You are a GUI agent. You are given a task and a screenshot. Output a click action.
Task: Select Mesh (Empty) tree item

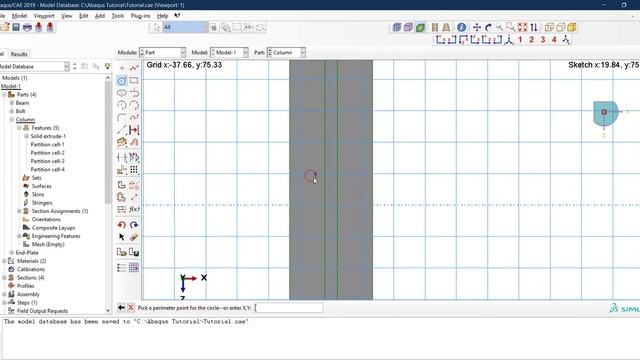click(x=48, y=244)
